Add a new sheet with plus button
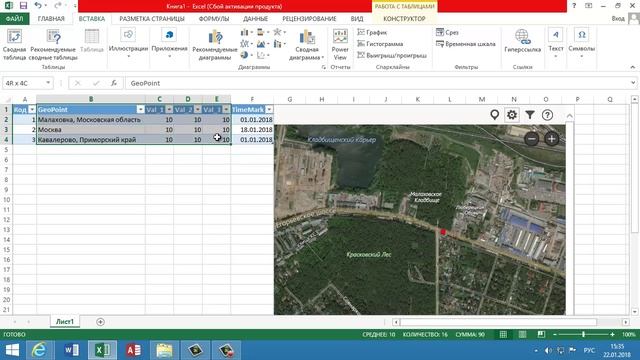 tap(100, 322)
